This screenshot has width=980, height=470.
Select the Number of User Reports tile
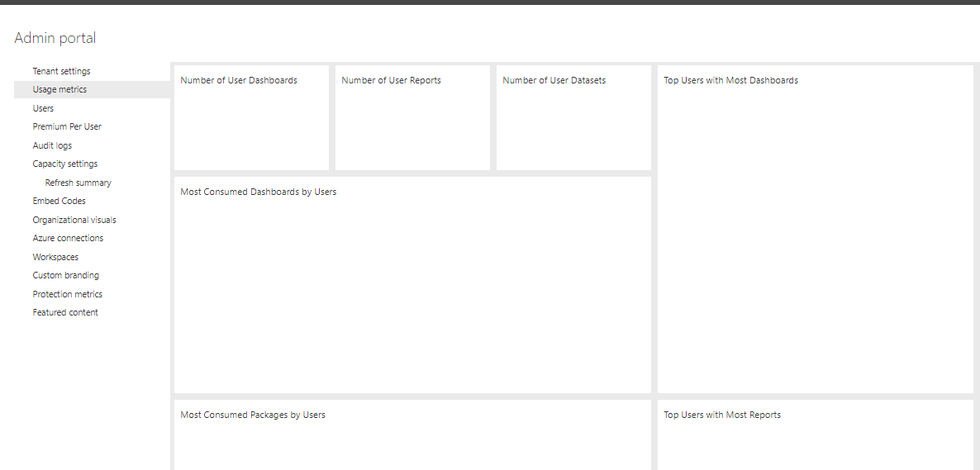(x=412, y=117)
